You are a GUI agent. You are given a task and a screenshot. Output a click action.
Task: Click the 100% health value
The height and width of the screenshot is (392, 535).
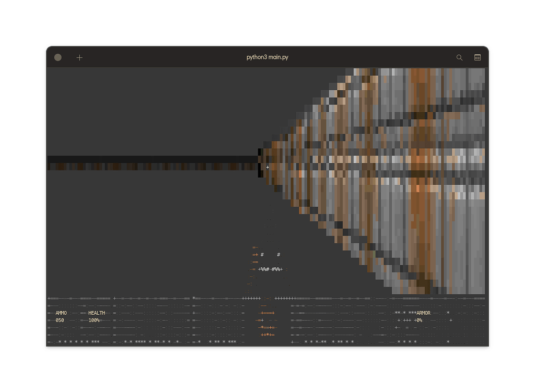coord(94,320)
